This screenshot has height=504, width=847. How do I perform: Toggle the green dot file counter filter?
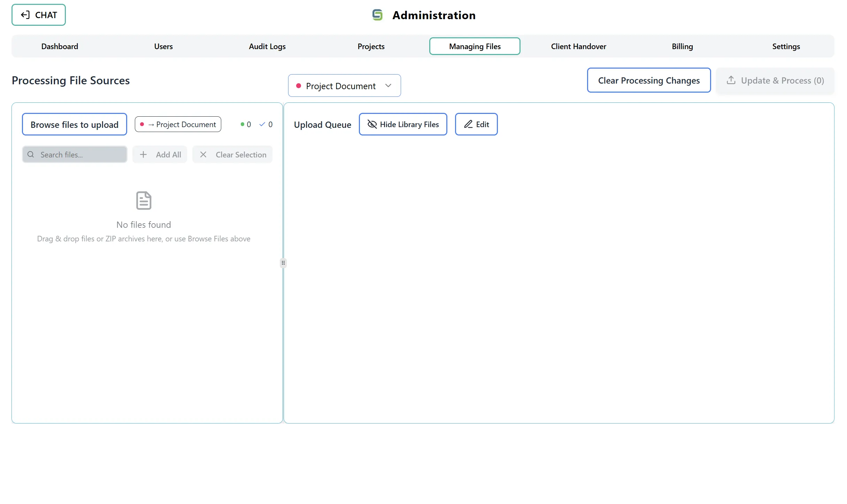[x=246, y=124]
